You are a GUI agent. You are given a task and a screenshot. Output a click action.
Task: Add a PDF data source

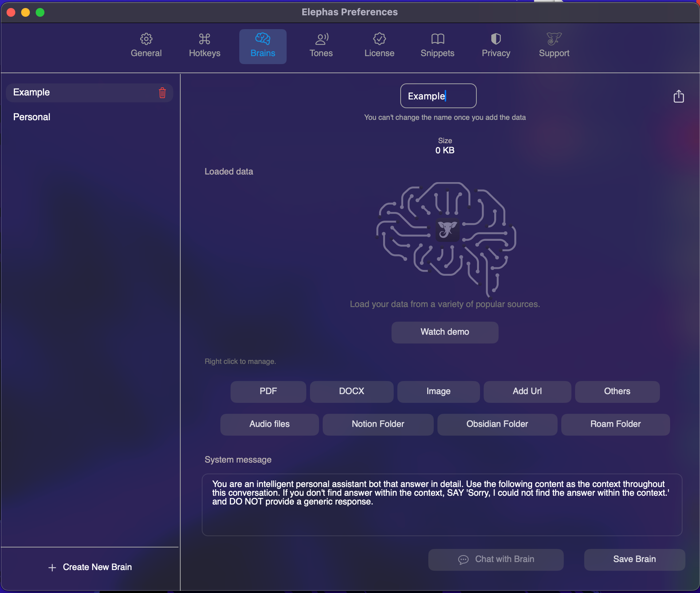coord(268,392)
